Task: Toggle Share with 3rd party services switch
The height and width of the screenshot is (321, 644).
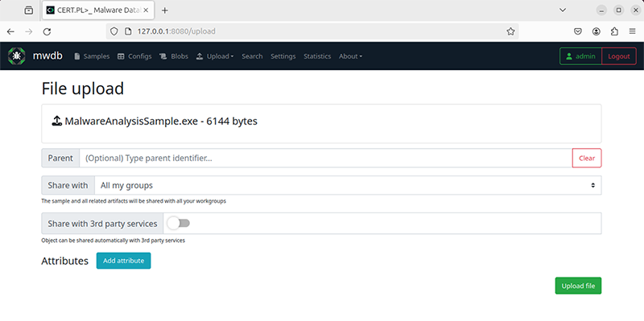Action: [179, 224]
